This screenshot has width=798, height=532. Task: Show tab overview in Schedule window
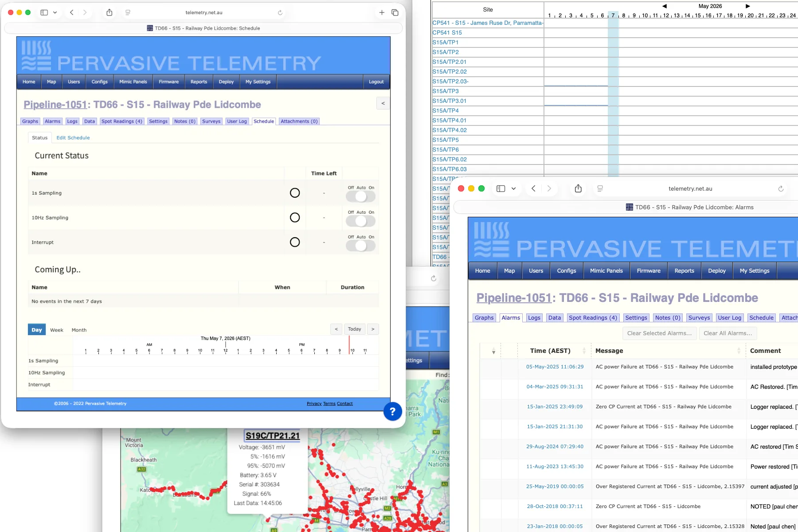point(395,12)
